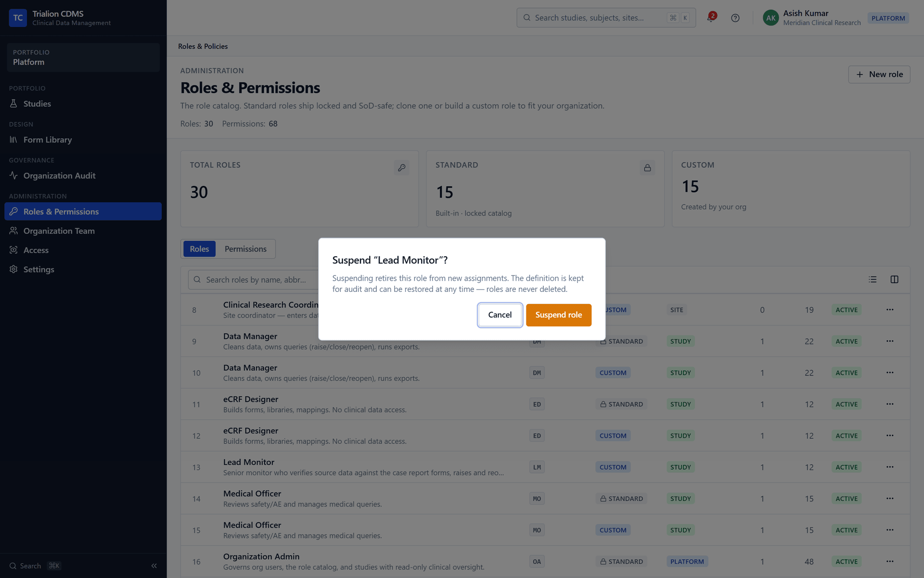The width and height of the screenshot is (924, 578).
Task: Open the help question mark icon
Action: point(735,18)
